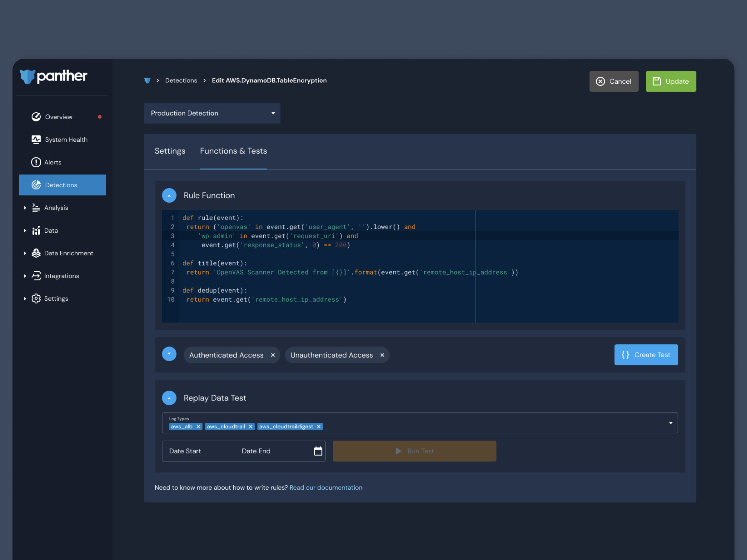Click line number 10 in editor gutter
This screenshot has height=560, width=747.
tap(171, 299)
